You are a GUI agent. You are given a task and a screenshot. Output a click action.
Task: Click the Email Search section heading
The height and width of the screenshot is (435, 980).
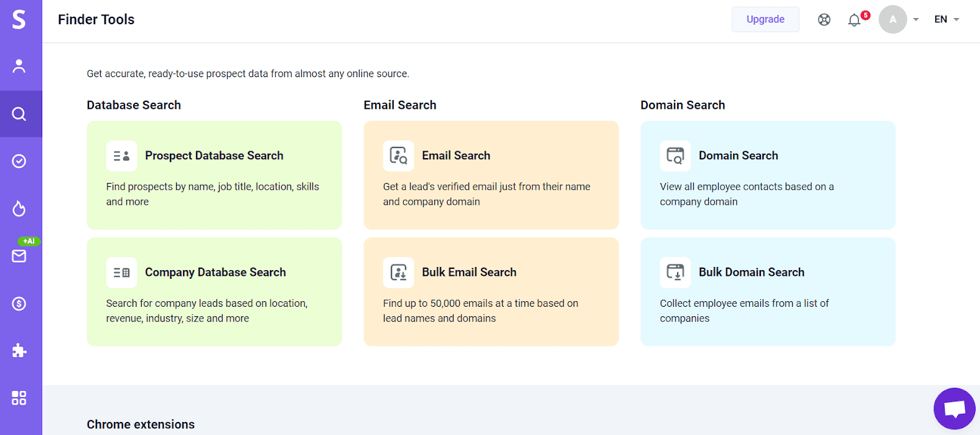400,105
